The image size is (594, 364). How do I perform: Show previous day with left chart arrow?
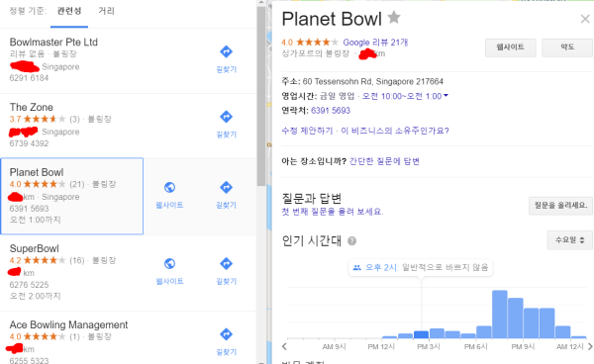pyautogui.click(x=284, y=346)
